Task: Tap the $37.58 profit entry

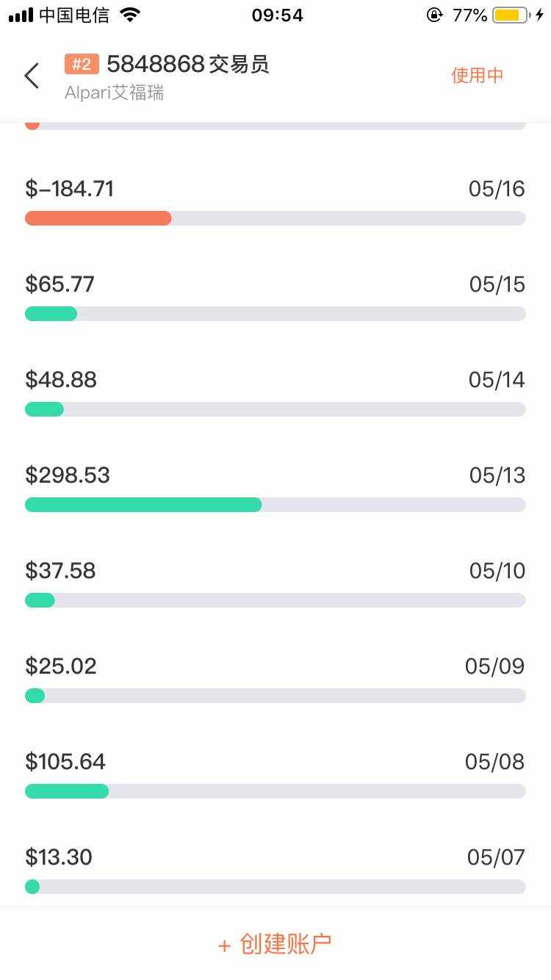Action: pyautogui.click(x=60, y=571)
